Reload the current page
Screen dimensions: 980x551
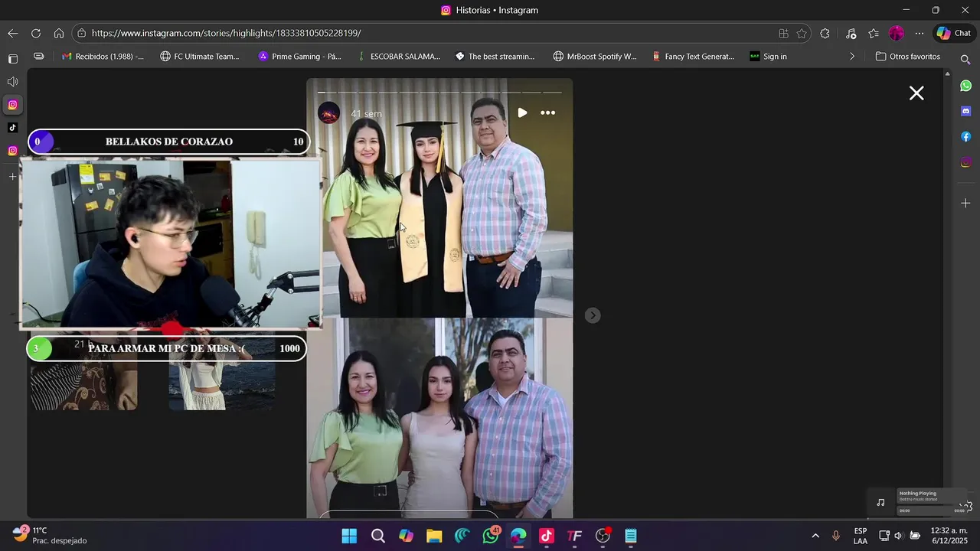[35, 34]
